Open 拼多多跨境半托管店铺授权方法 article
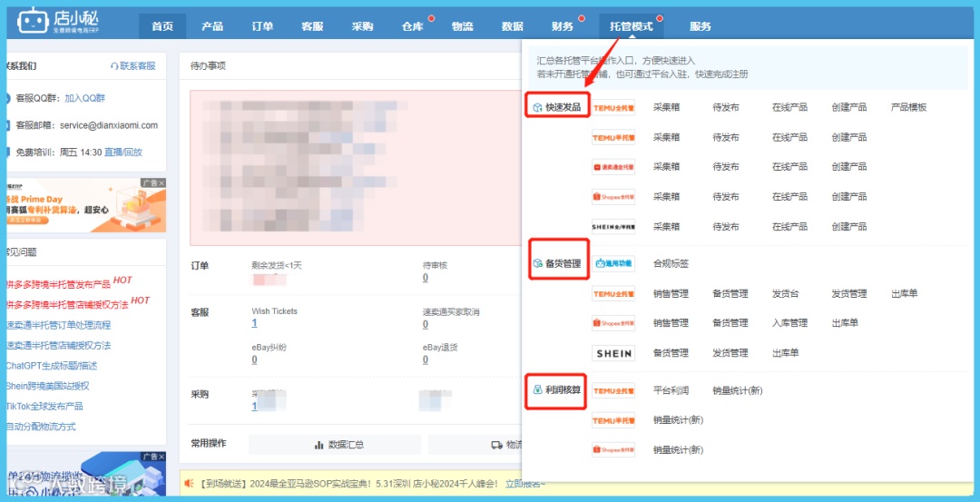980x502 pixels. click(67, 304)
